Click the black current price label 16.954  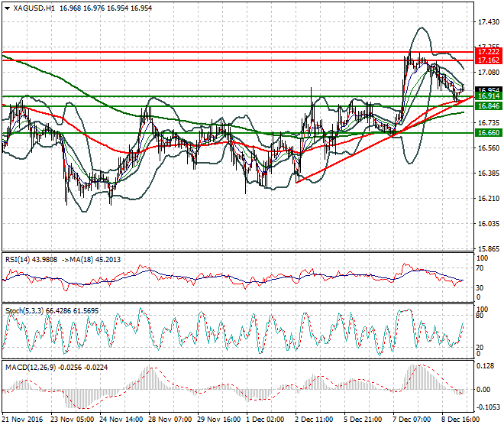[488, 89]
